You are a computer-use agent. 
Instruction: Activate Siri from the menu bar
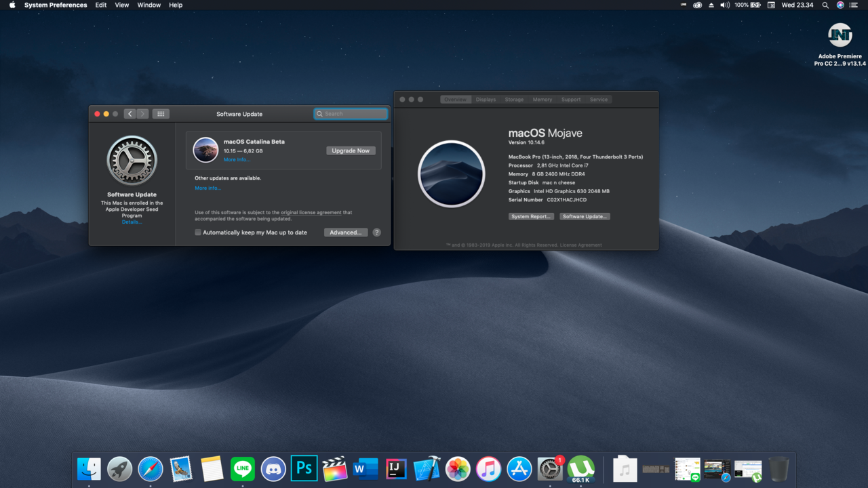(840, 5)
